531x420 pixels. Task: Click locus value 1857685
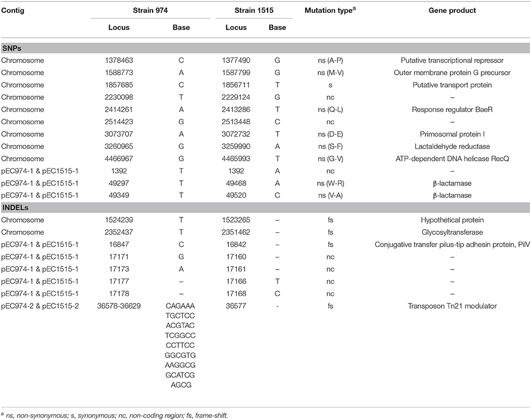(x=119, y=85)
